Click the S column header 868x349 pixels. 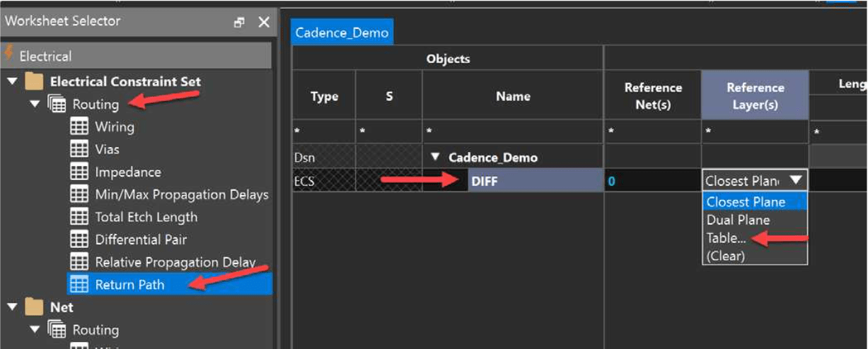click(x=389, y=96)
